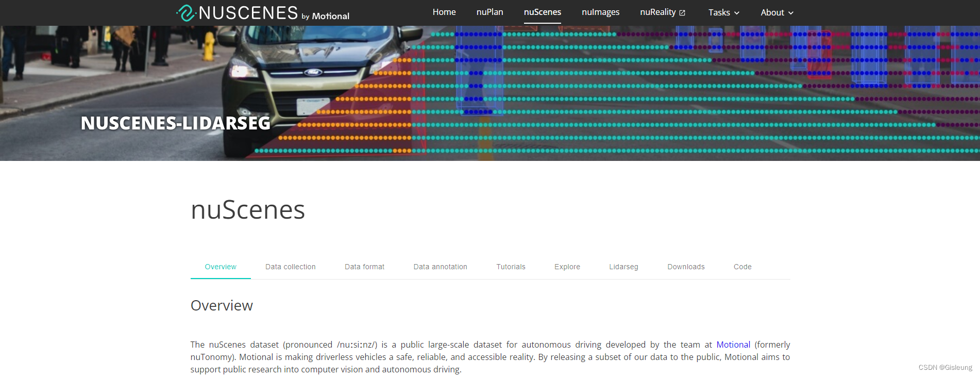Open the Downloads tab
Viewport: 980px width, 376px height.
[686, 267]
